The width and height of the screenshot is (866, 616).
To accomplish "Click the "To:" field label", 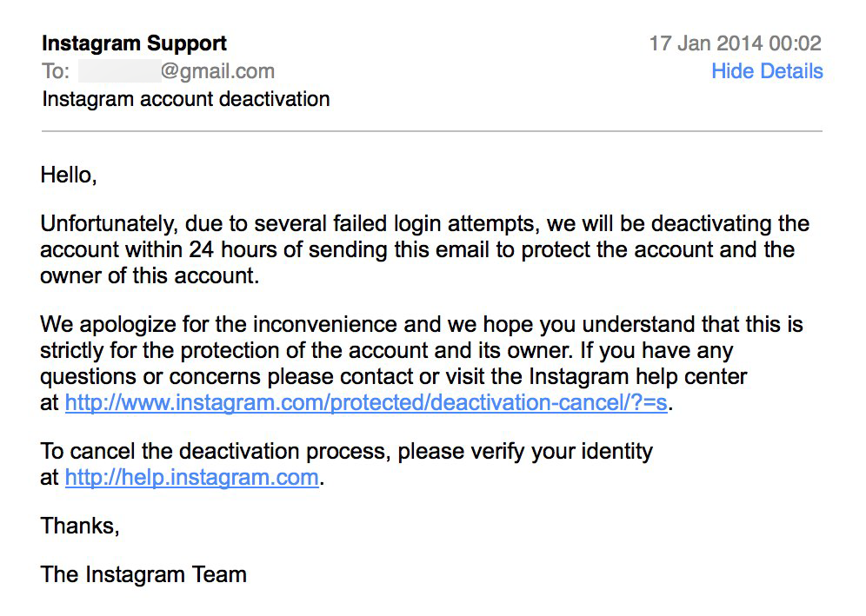I will pos(56,71).
